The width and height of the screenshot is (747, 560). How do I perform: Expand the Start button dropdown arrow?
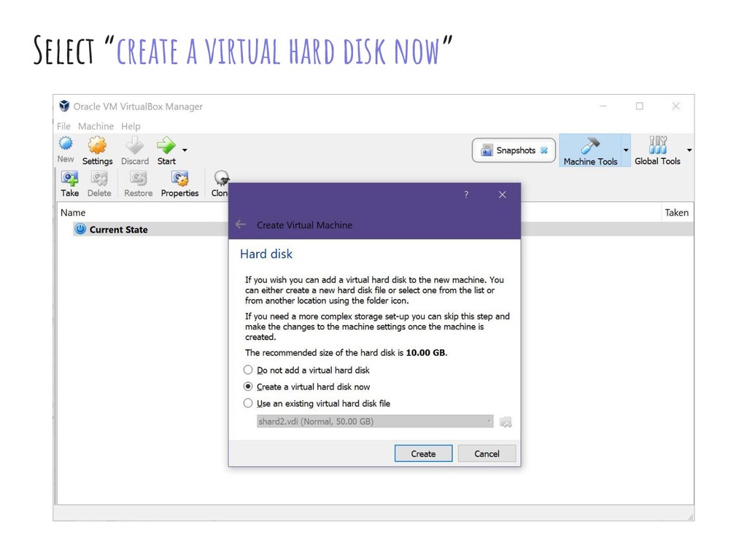pos(185,150)
